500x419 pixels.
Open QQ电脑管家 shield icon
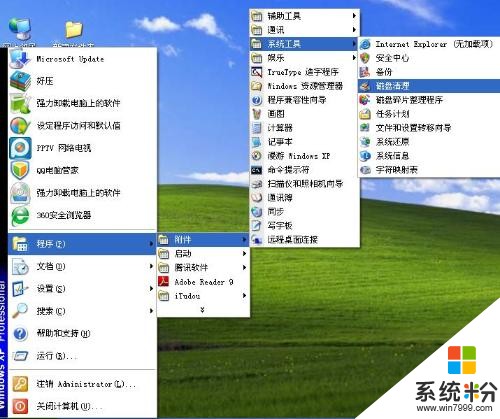point(20,170)
